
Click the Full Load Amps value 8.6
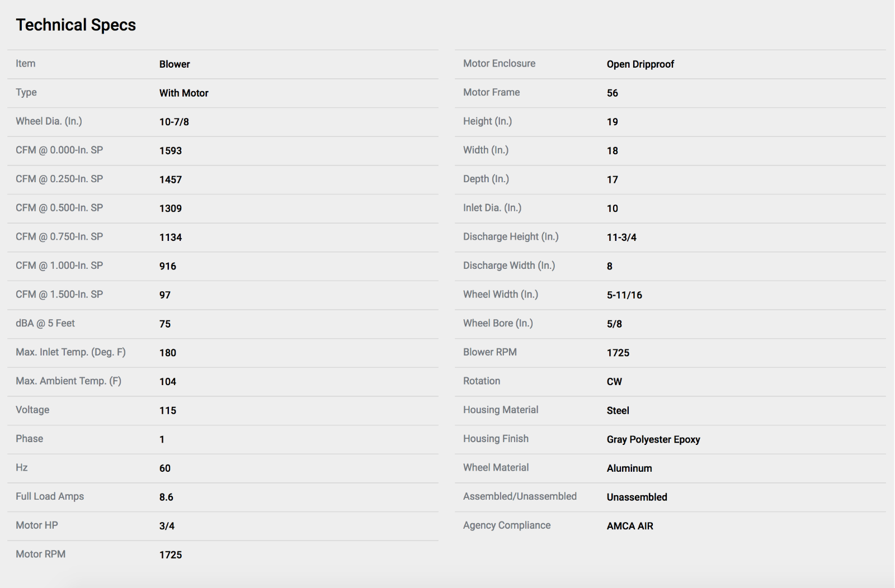point(166,497)
